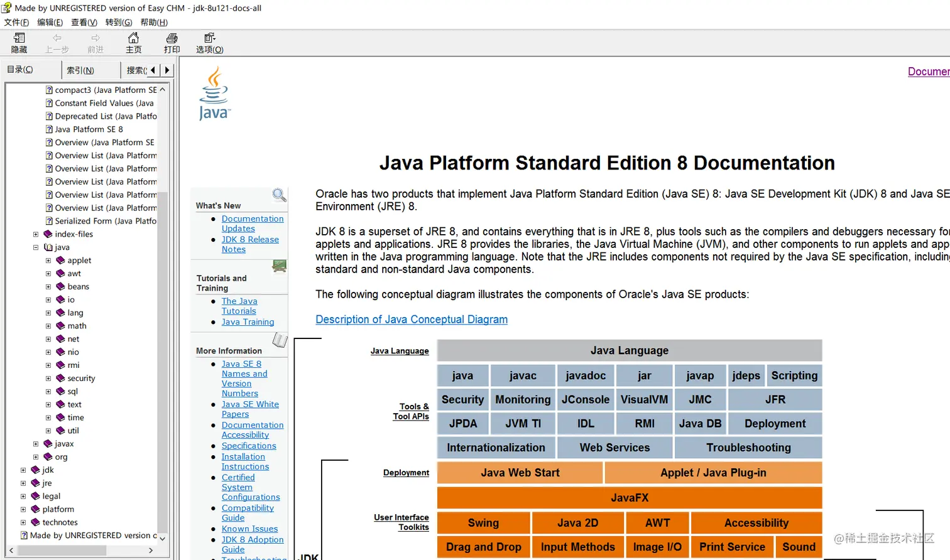950x560 pixels.
Task: Select the legal folder book icon
Action: click(35, 496)
